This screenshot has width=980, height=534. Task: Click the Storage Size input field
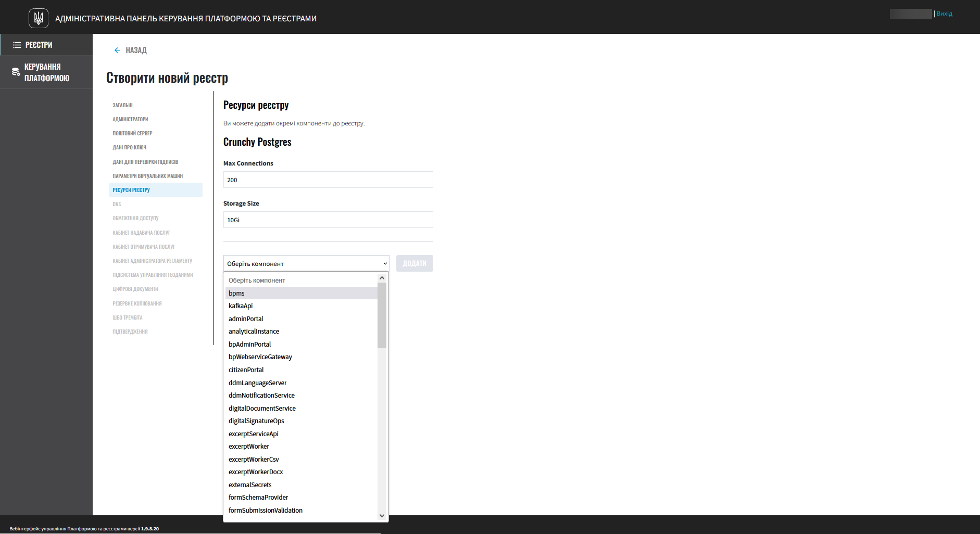328,220
